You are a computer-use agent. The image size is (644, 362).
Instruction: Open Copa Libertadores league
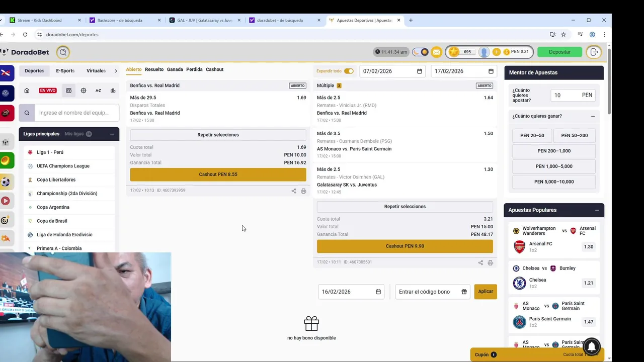coord(56,179)
